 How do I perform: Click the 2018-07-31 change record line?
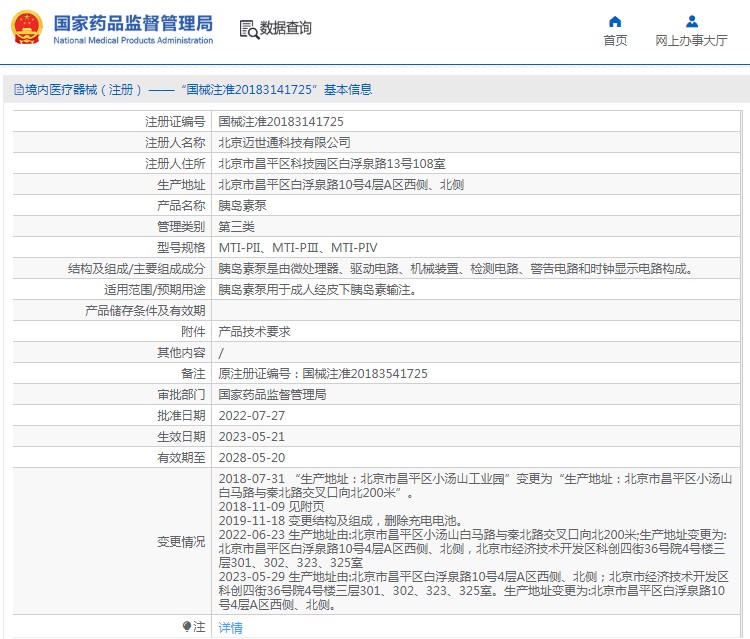pyautogui.click(x=475, y=485)
